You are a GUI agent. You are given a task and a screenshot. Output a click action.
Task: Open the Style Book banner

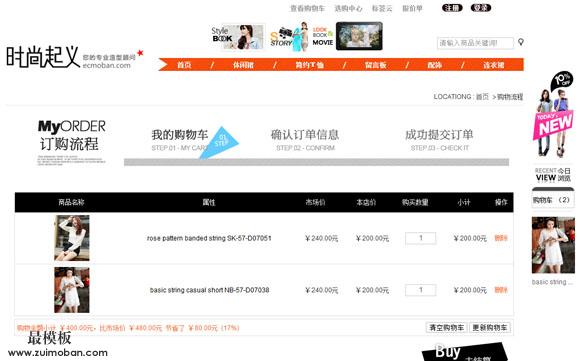click(x=237, y=37)
